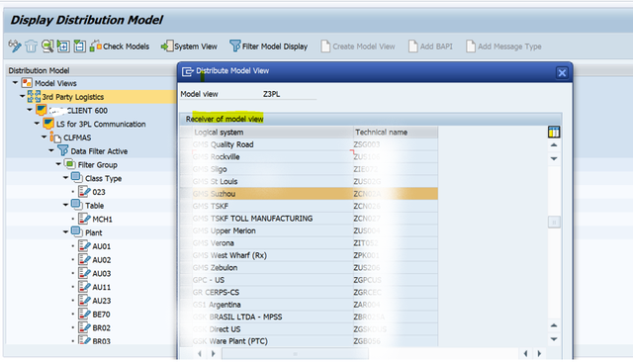
Task: Select the highlighted GMS Suzhou row
Action: coord(309,194)
